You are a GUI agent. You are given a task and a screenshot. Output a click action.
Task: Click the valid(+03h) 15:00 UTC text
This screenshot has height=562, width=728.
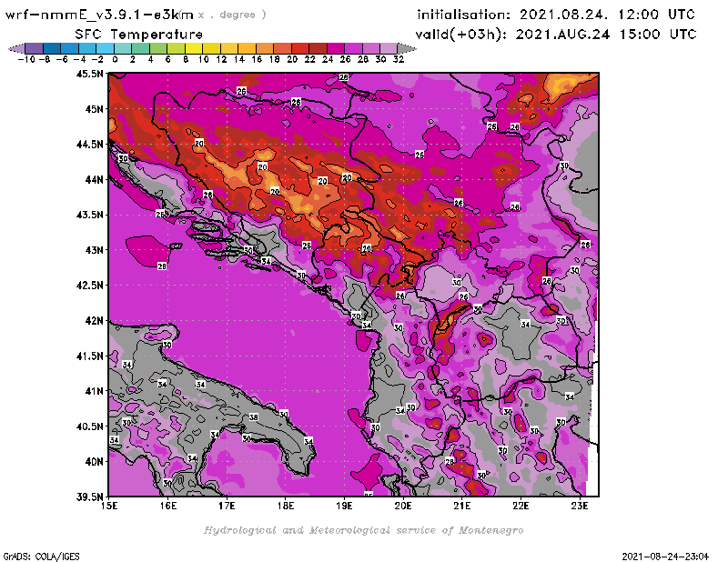pos(556,34)
